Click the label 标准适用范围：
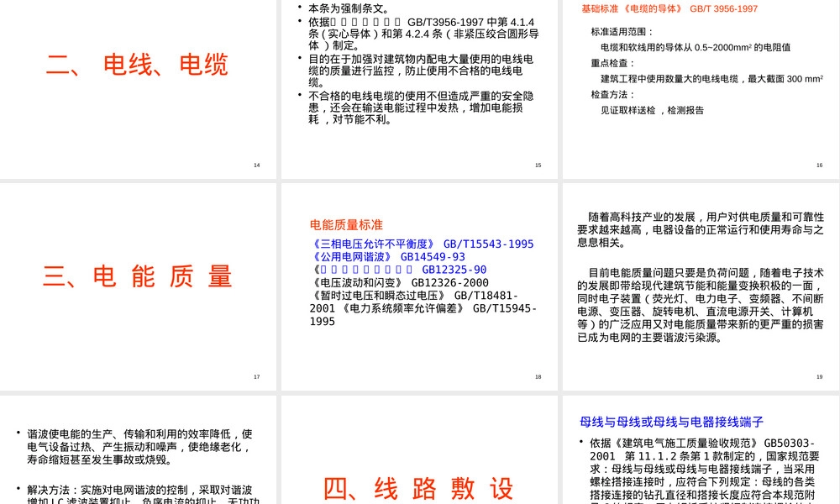The height and width of the screenshot is (504, 840). (622, 32)
